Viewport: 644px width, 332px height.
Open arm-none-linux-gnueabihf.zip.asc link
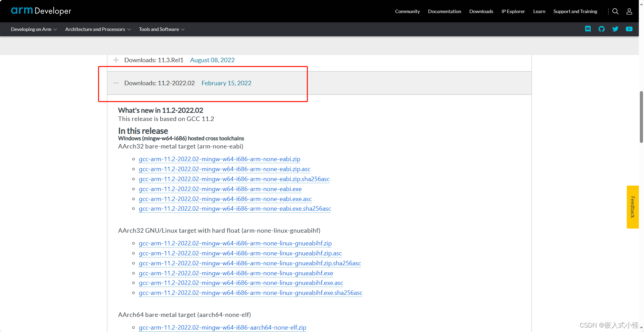(x=240, y=253)
